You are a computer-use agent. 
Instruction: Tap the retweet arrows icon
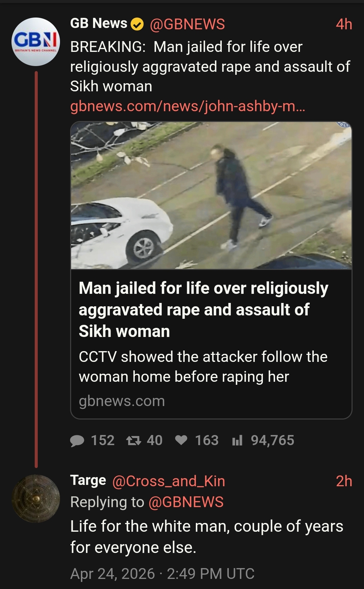click(133, 440)
